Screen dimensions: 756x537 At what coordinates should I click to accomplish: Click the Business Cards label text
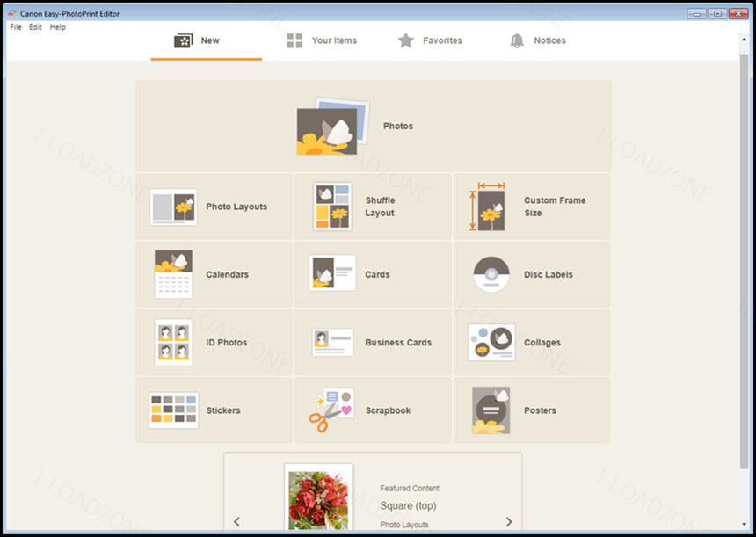398,342
